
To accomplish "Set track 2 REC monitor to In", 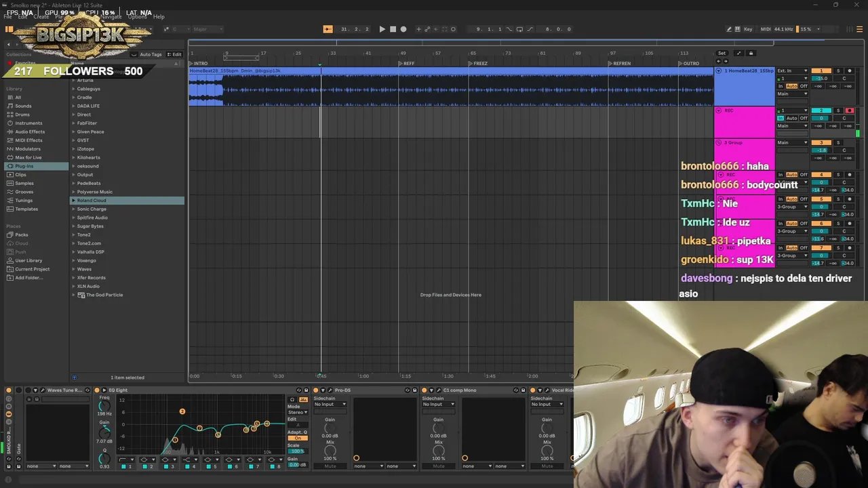I will [781, 119].
